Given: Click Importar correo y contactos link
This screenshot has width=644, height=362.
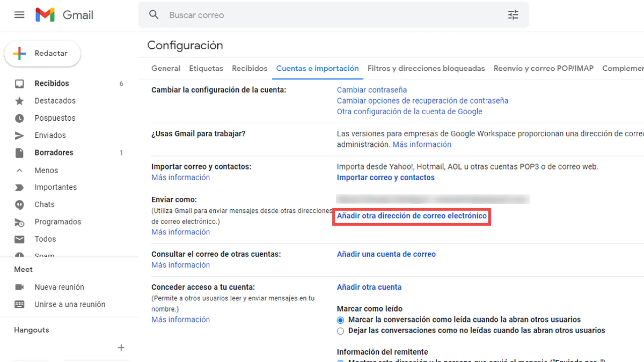Looking at the screenshot, I should coord(385,178).
